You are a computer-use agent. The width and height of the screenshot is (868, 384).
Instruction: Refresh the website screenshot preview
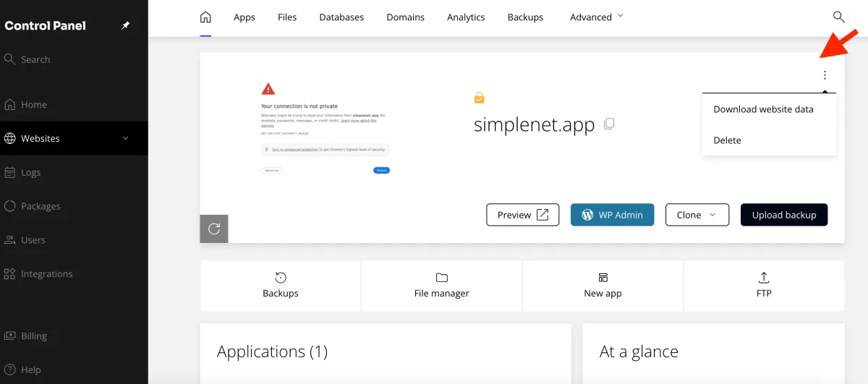214,229
